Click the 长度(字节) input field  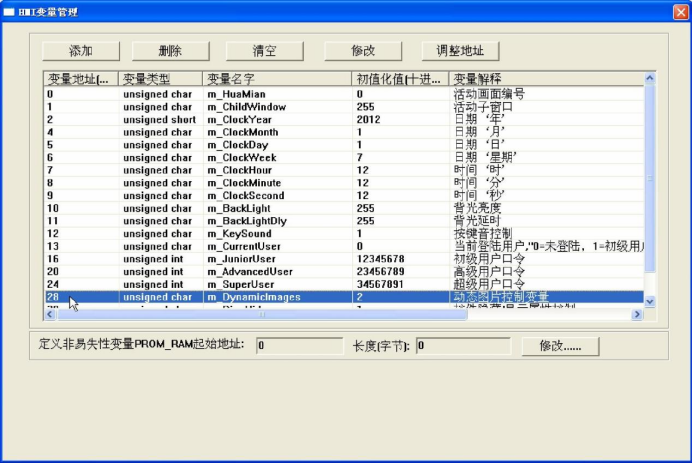(x=463, y=346)
